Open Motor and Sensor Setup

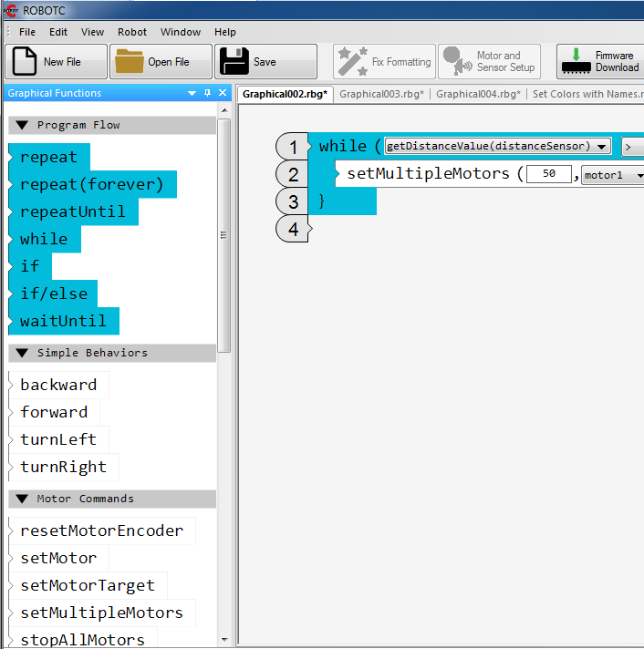(490, 62)
